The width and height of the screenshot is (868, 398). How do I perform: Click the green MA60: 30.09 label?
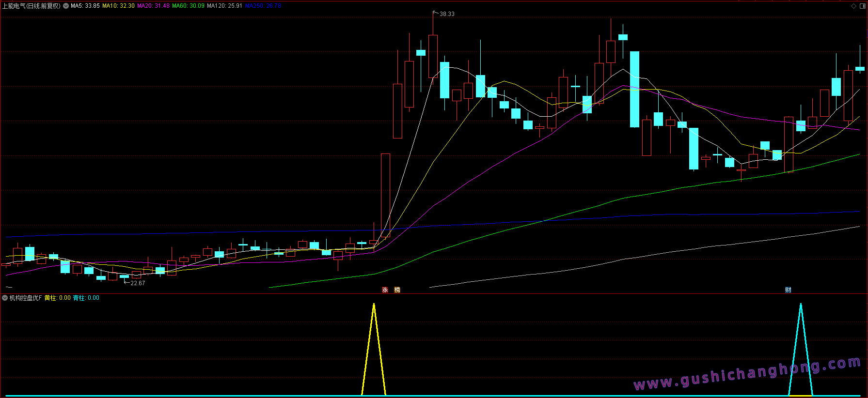[x=188, y=6]
